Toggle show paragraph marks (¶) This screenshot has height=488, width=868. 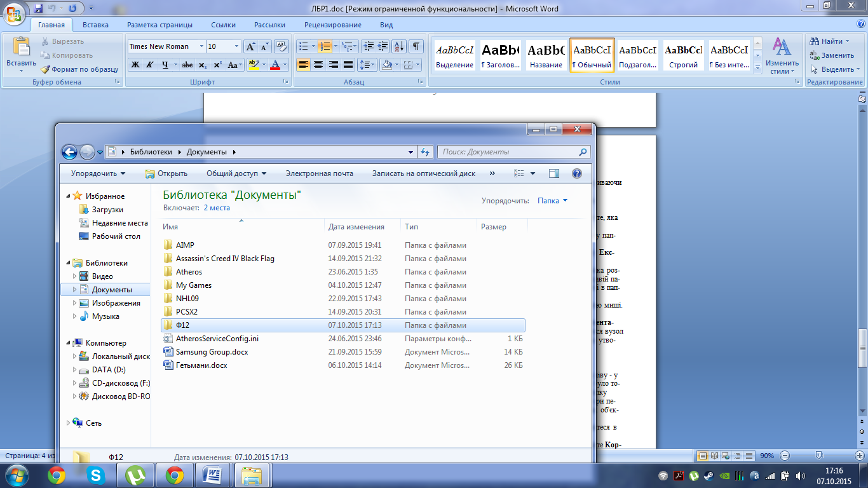point(416,46)
